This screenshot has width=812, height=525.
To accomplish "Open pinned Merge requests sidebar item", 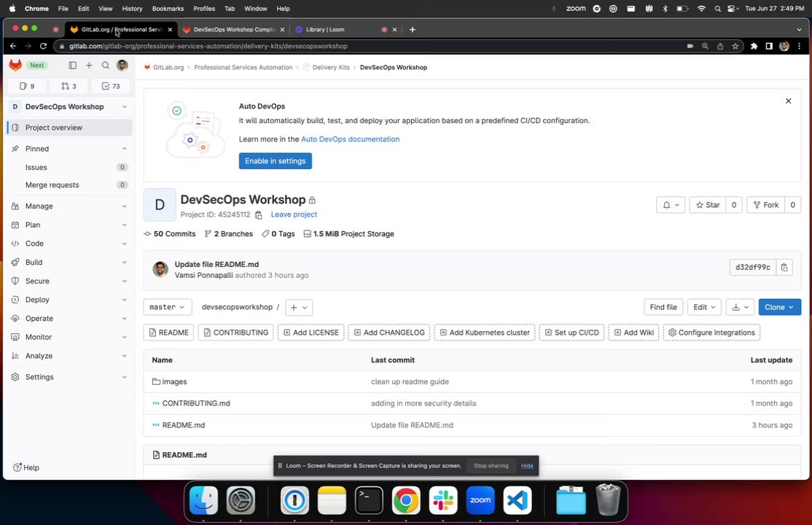I will pos(69,185).
